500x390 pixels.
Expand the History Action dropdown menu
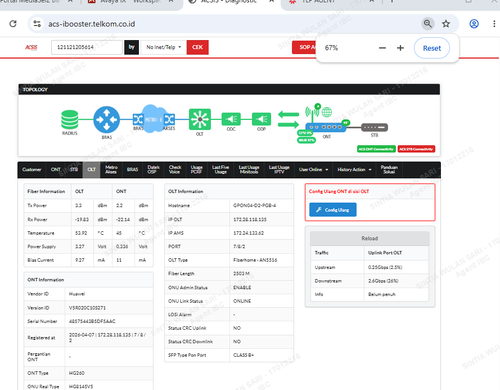354,170
